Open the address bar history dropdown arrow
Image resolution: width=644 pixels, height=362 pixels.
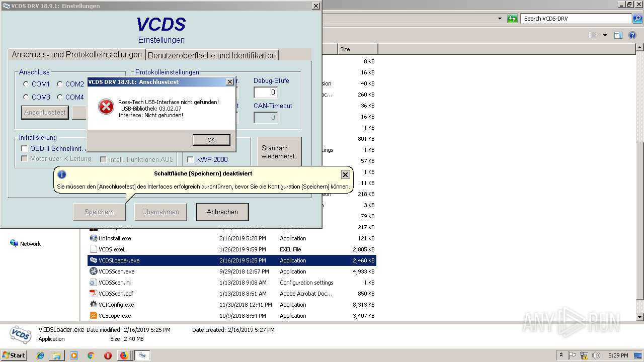point(500,19)
